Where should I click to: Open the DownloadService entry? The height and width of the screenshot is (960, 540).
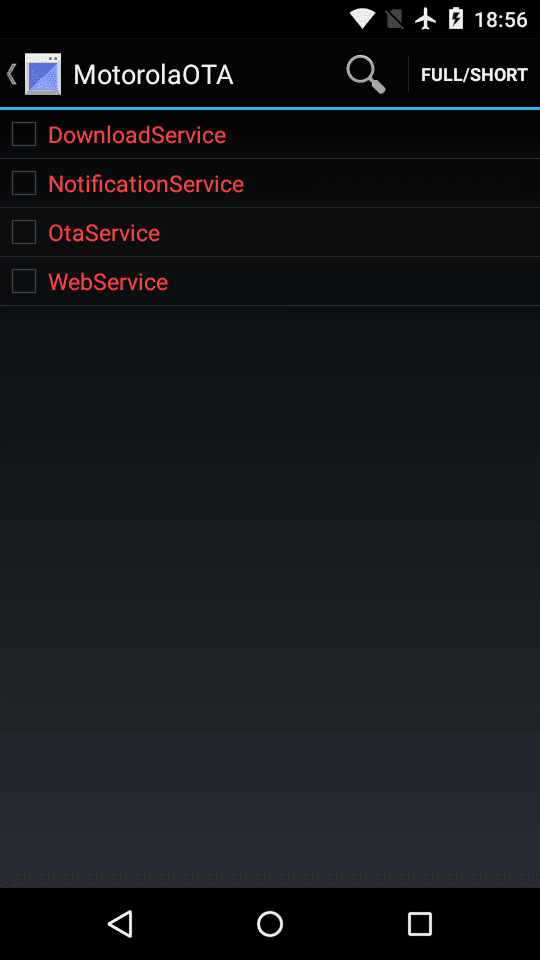coord(270,135)
